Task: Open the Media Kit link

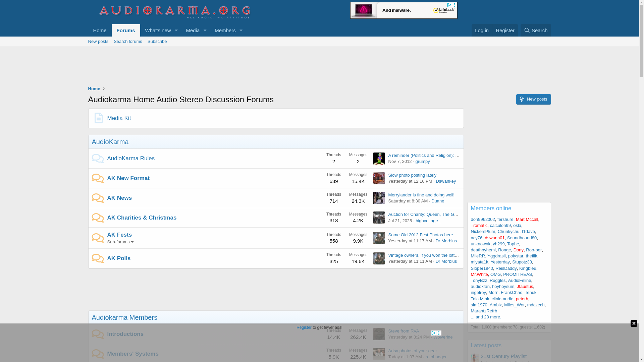Action: [x=119, y=118]
